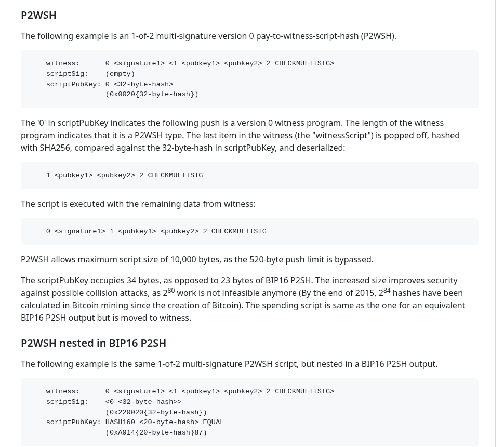This screenshot has height=447, width=504.
Task: Click the '<0 <32-byte-hash>>' scriptSig line
Action: pos(143,402)
